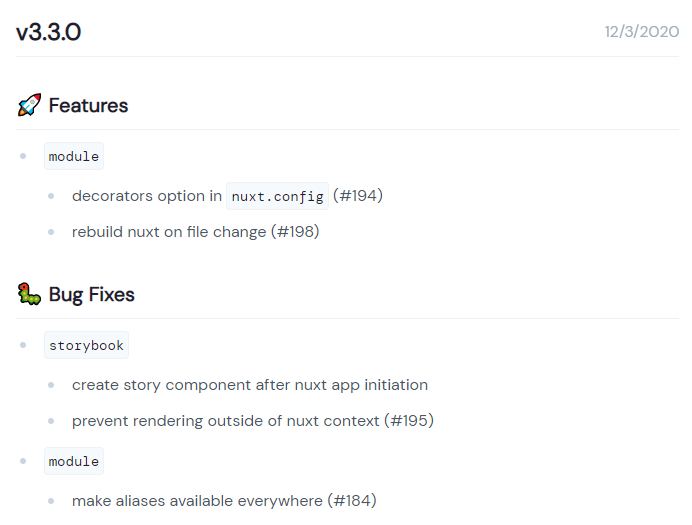This screenshot has width=692, height=525.
Task: Click the caterpillar bug icon
Action: (29, 294)
